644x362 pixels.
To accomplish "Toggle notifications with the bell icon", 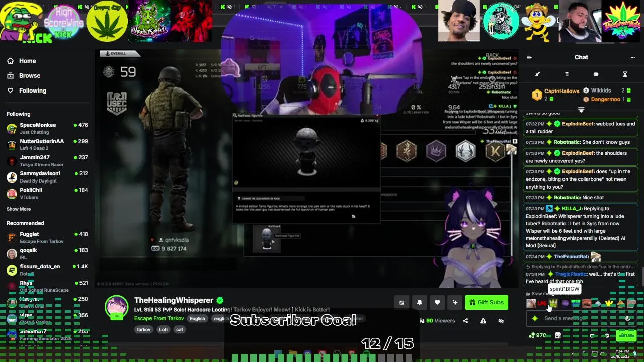I will (420, 302).
